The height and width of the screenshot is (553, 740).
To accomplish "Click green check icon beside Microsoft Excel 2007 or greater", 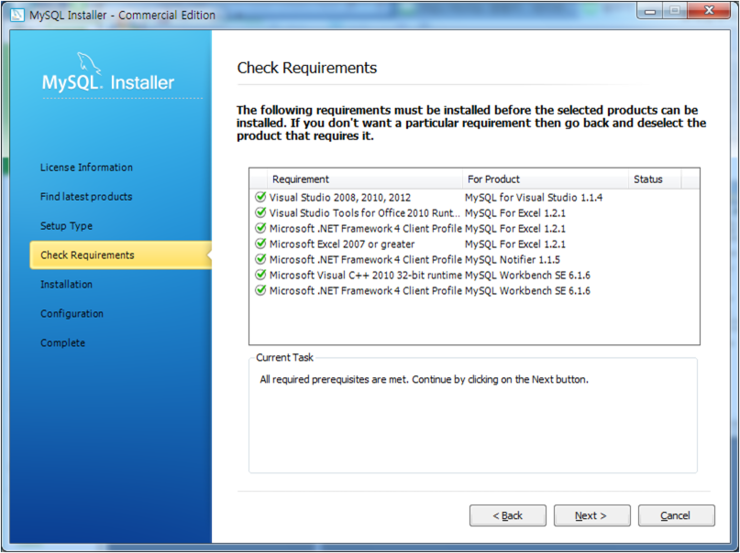I will (x=261, y=243).
